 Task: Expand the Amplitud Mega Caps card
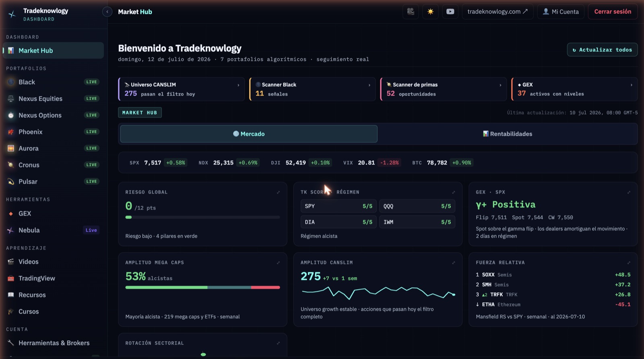[x=278, y=263]
